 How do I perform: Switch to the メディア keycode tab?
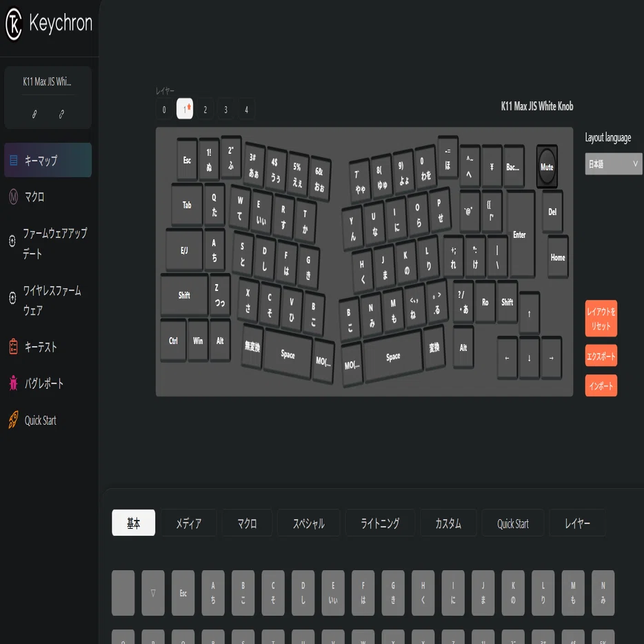189,523
